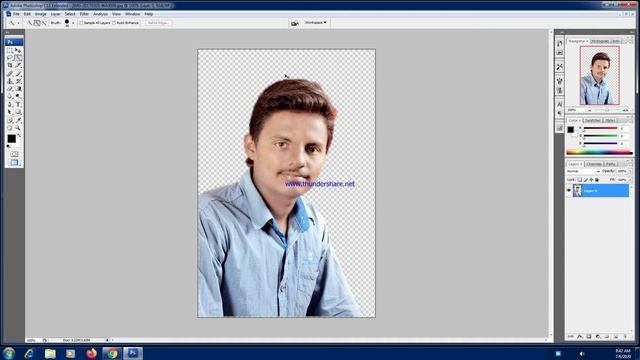Select the Quick Selection tool in toolbox
The image size is (640, 360).
coord(18,58)
